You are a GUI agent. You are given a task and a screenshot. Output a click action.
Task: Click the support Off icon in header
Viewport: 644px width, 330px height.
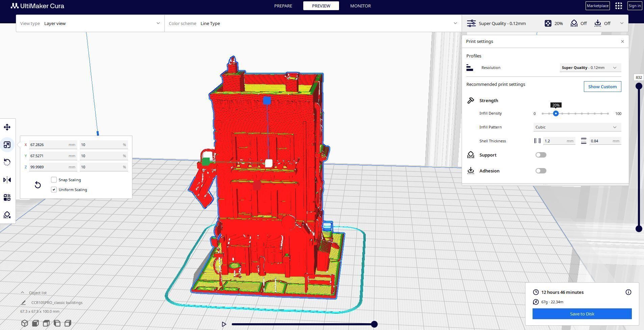pyautogui.click(x=574, y=23)
